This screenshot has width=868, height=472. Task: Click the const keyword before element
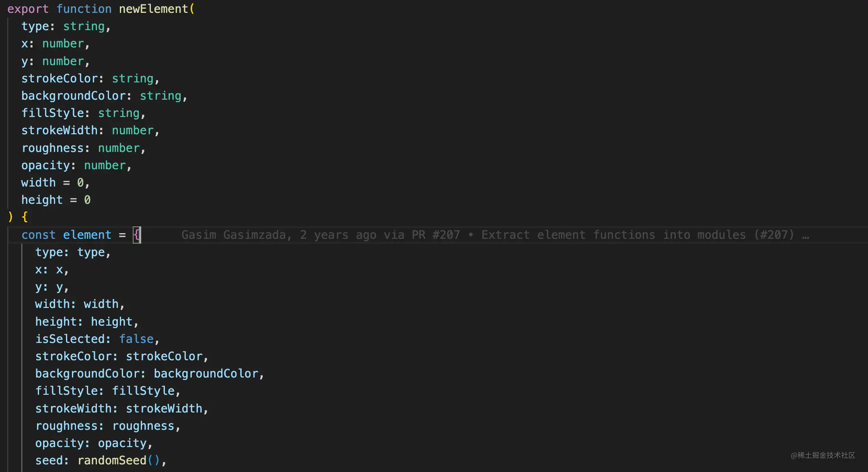pyautogui.click(x=38, y=235)
